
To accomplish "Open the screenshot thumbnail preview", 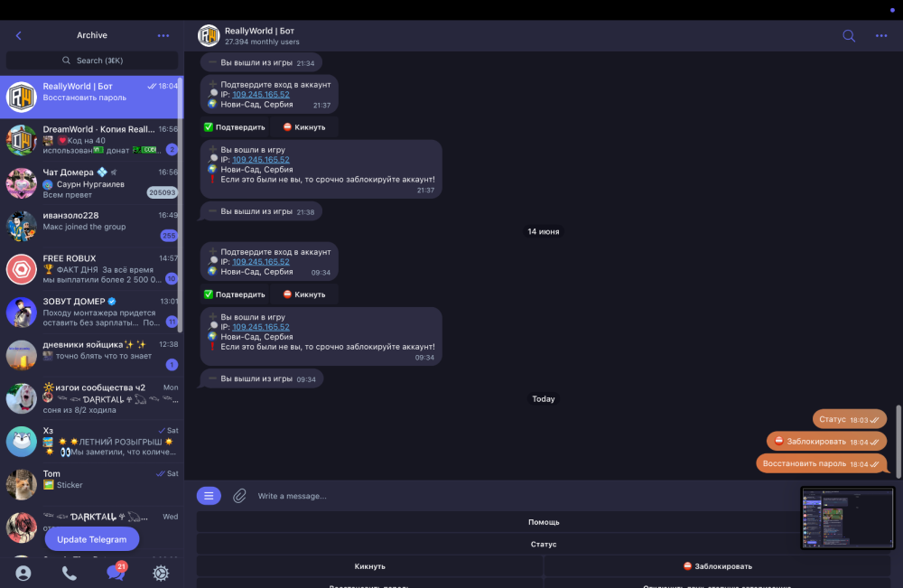I will (848, 518).
